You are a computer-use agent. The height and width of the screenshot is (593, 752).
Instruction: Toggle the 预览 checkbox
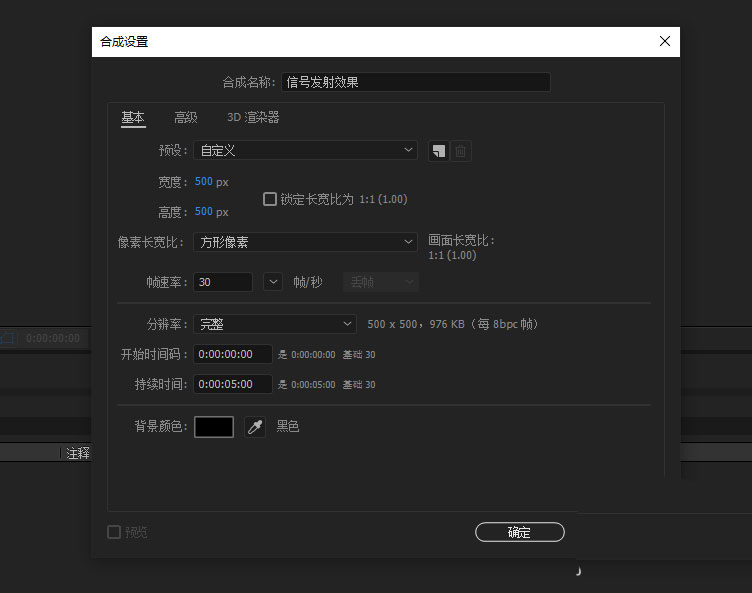click(114, 532)
